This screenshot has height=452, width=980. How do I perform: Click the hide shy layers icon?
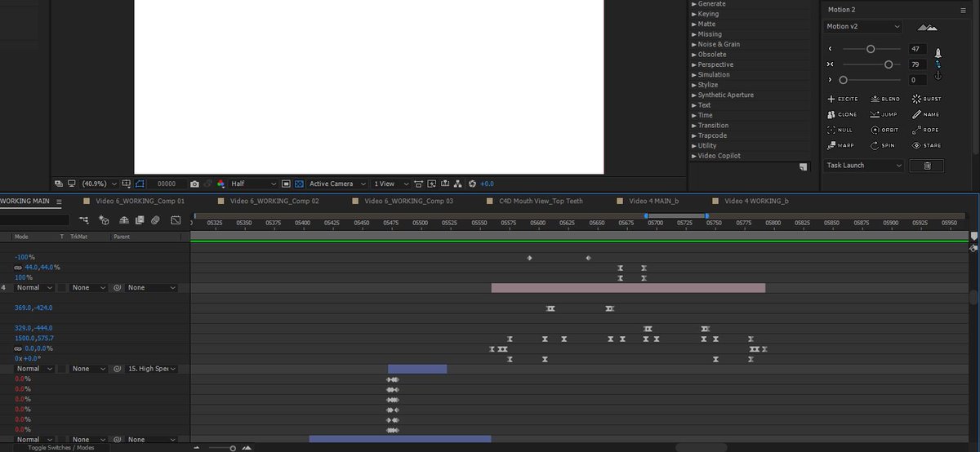123,219
